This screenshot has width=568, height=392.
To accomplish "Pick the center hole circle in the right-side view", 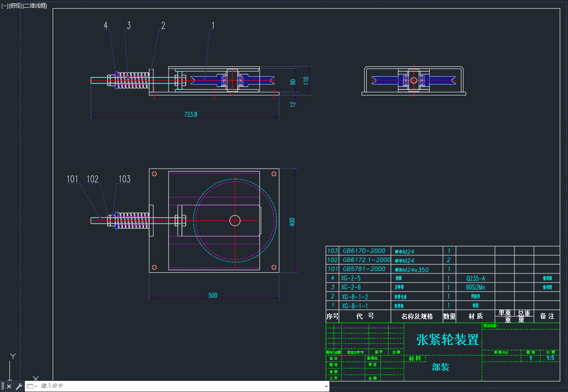I will 414,80.
